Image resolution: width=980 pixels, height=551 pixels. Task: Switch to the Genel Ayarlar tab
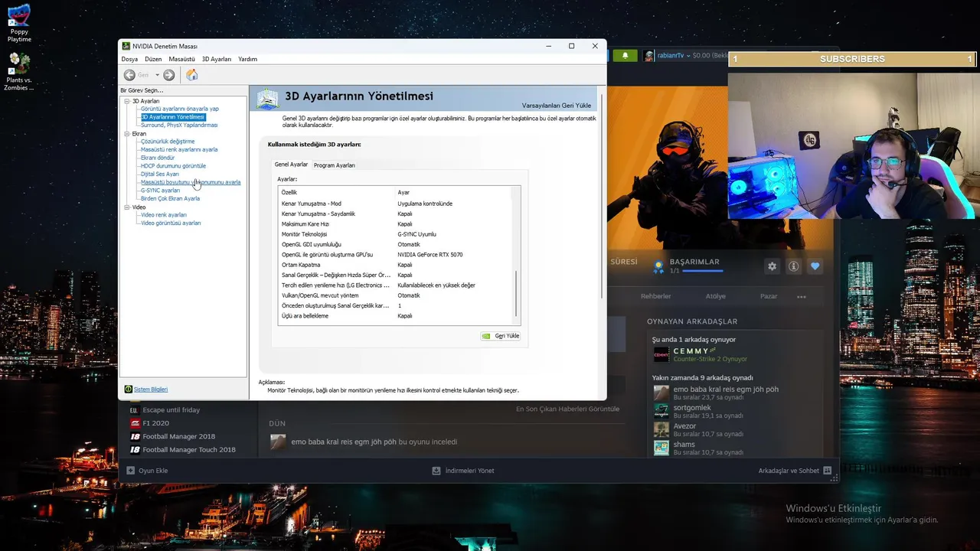291,165
